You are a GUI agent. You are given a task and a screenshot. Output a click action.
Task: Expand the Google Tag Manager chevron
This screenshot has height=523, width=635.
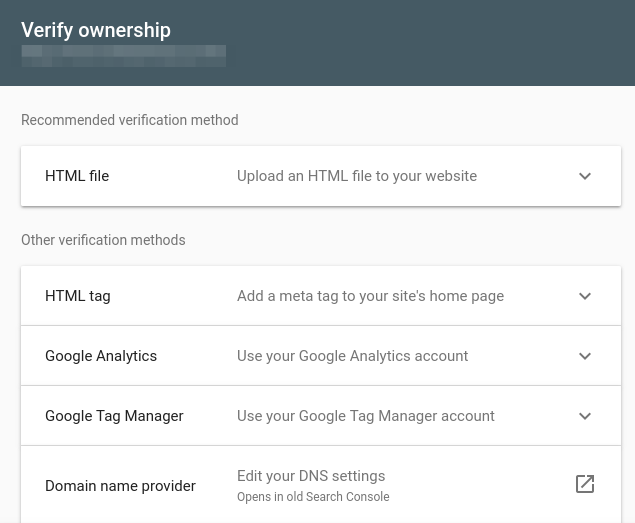tap(585, 416)
